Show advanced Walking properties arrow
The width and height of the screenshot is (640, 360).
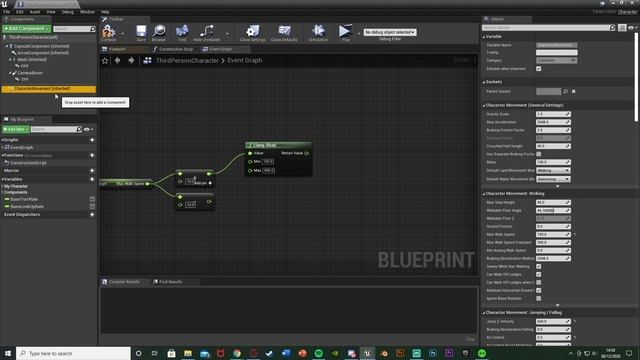[558, 305]
